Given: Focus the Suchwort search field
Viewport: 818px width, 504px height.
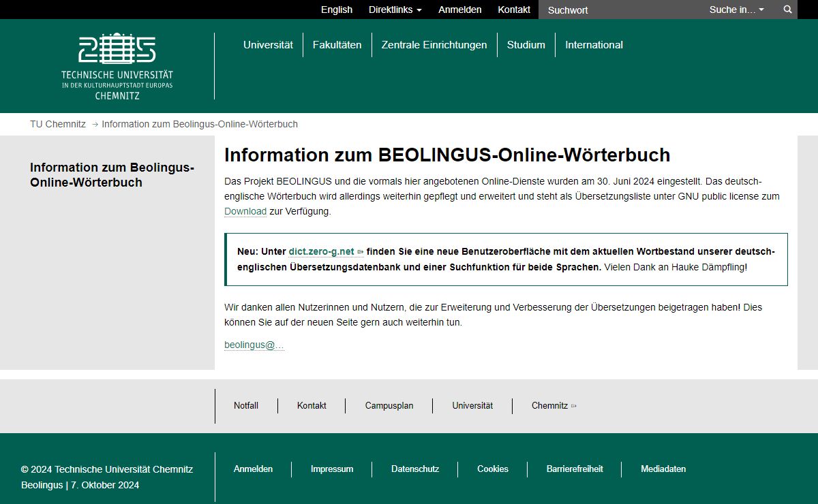Looking at the screenshot, I should 619,10.
